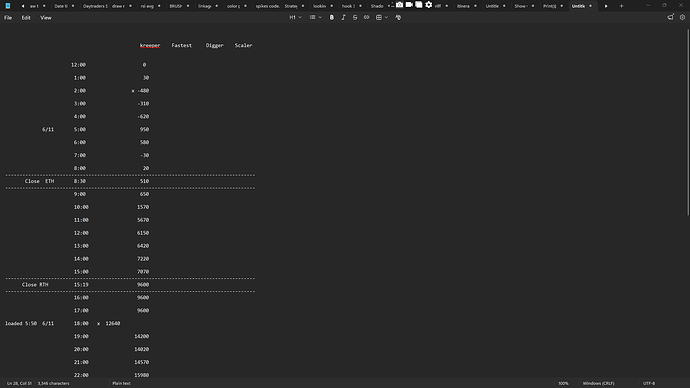Click the value 5670 in the 11:00 row

click(143, 220)
